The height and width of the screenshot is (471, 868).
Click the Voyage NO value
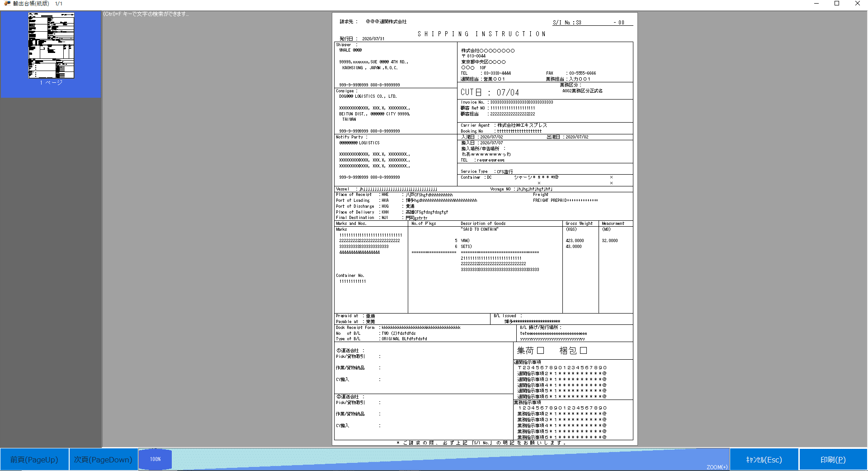(534, 189)
